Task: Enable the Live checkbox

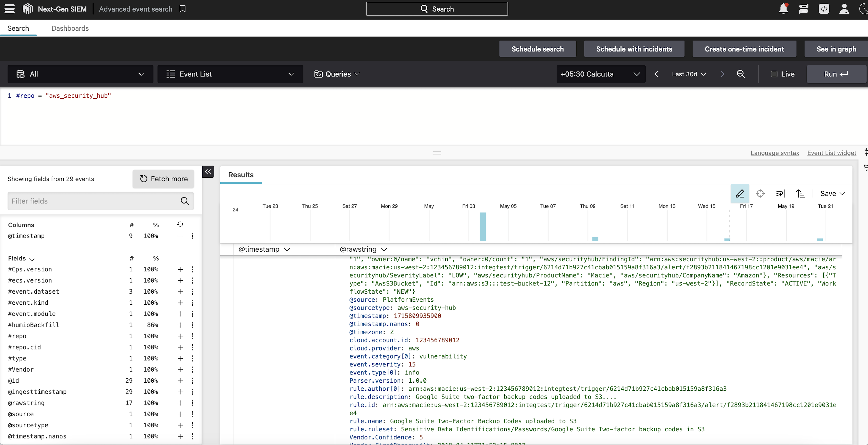Action: pos(774,74)
